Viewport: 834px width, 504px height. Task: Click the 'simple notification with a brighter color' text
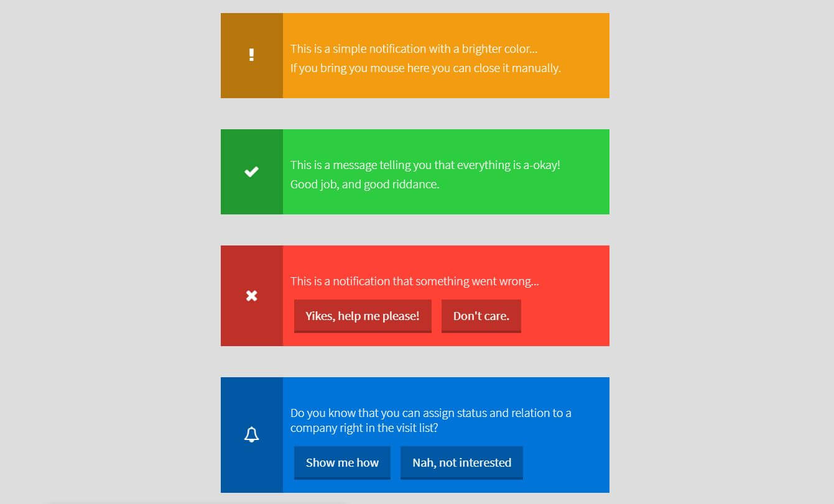pyautogui.click(x=414, y=48)
